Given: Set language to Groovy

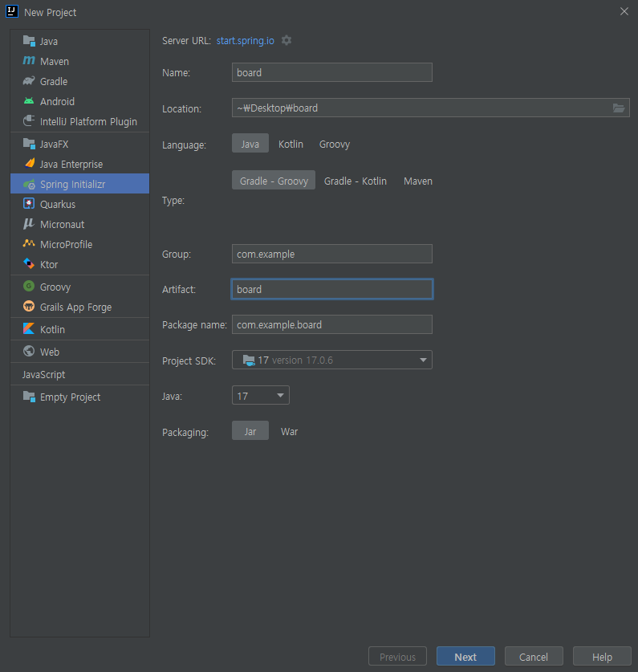Looking at the screenshot, I should point(335,144).
